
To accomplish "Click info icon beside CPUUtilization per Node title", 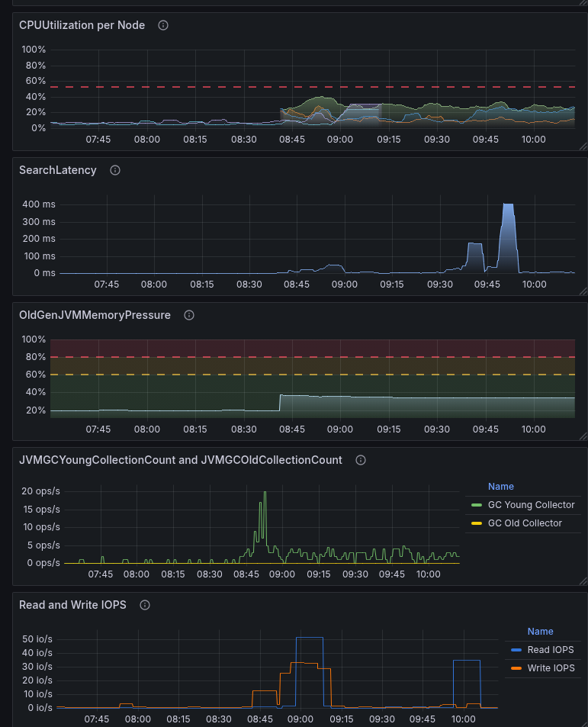I will (162, 25).
